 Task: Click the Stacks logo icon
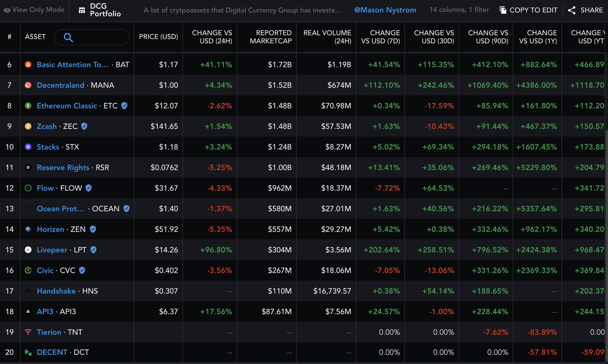point(28,147)
